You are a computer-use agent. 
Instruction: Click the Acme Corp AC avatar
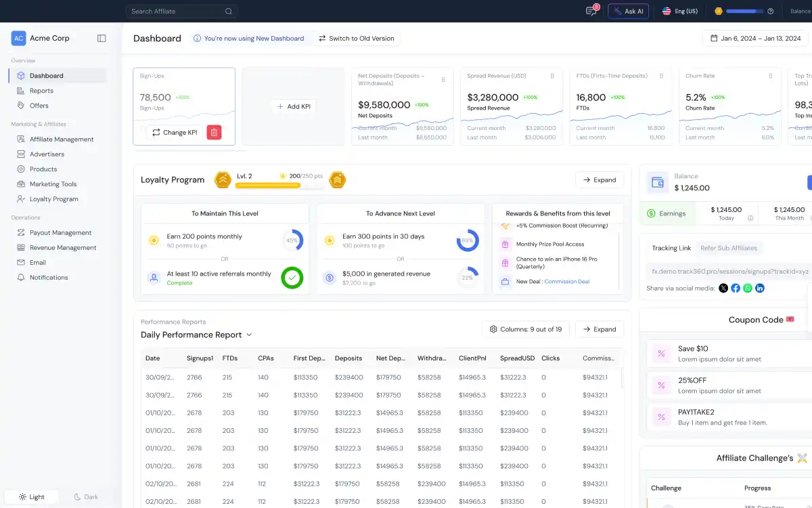(x=18, y=39)
